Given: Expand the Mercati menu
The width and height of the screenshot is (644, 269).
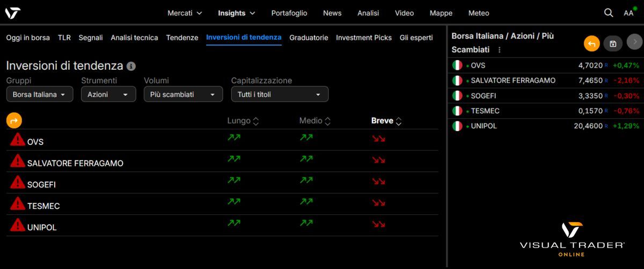Looking at the screenshot, I should [x=185, y=13].
